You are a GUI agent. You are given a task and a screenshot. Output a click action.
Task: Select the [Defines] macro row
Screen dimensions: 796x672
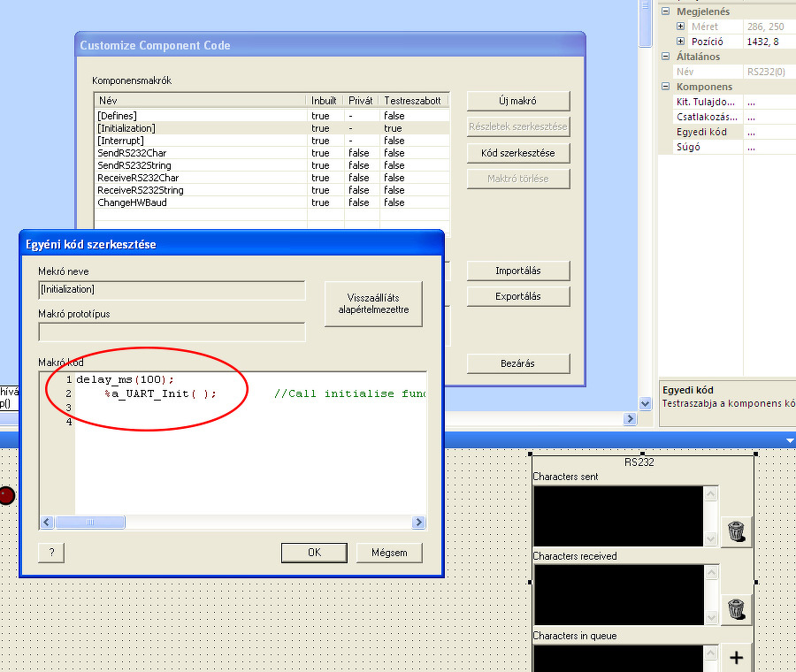pos(272,116)
